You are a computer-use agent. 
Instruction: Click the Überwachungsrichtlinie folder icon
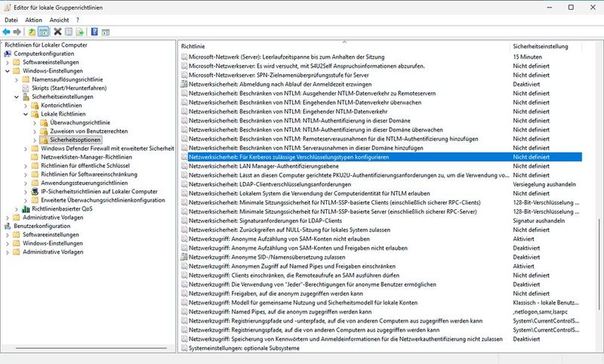pyautogui.click(x=45, y=123)
